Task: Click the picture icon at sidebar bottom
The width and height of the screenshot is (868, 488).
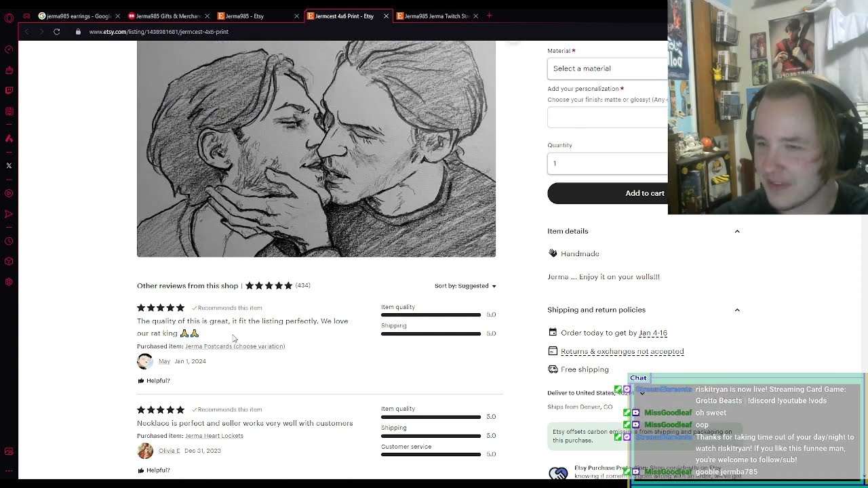Action: click(9, 451)
